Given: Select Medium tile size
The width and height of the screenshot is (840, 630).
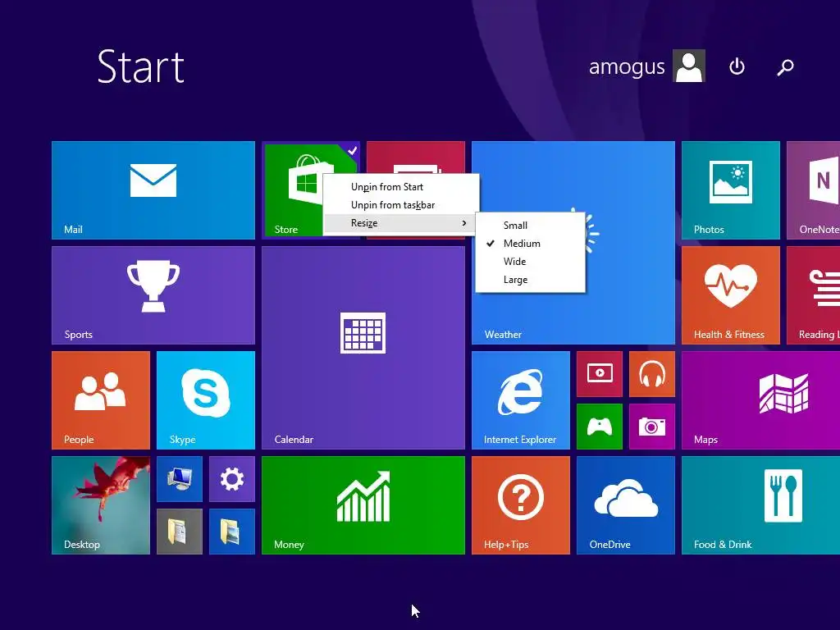Looking at the screenshot, I should point(531,244).
